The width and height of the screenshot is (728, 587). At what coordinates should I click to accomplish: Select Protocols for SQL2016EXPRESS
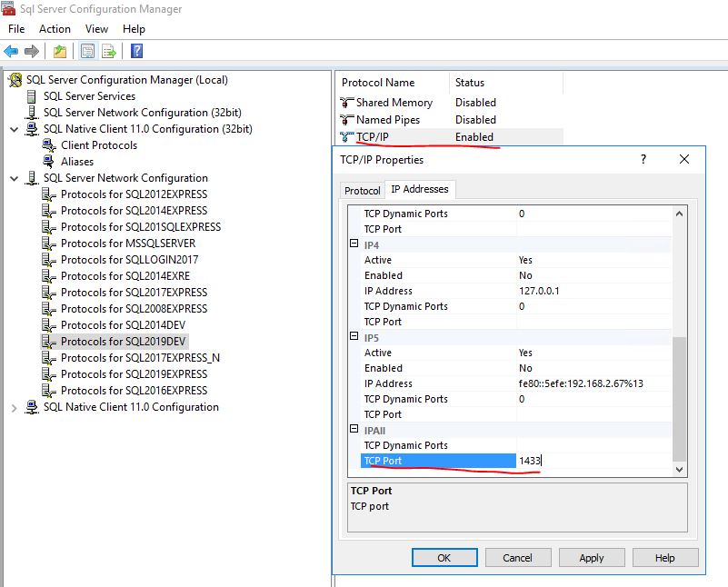point(135,391)
